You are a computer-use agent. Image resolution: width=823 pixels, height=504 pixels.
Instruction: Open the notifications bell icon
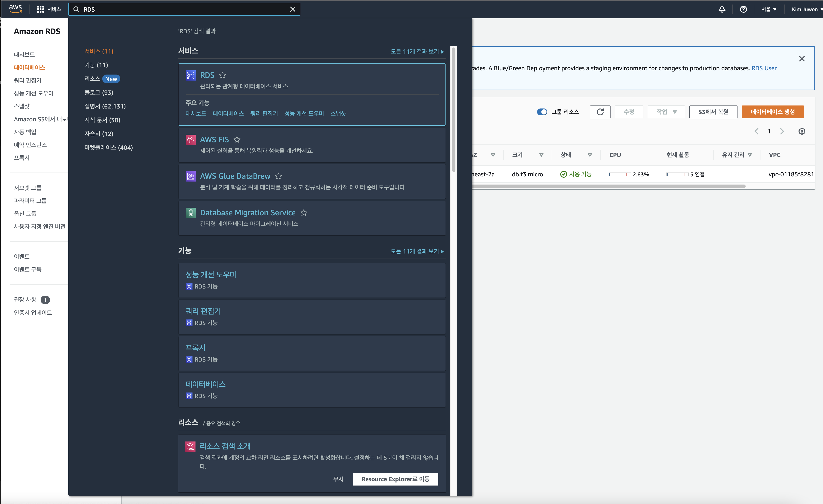tap(722, 9)
